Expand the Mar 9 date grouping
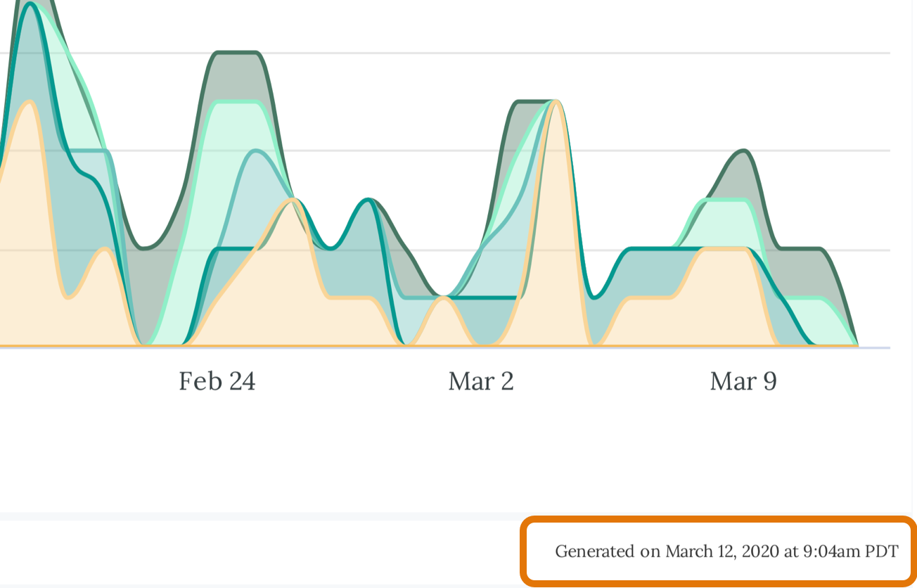The height and width of the screenshot is (588, 917). 743,381
